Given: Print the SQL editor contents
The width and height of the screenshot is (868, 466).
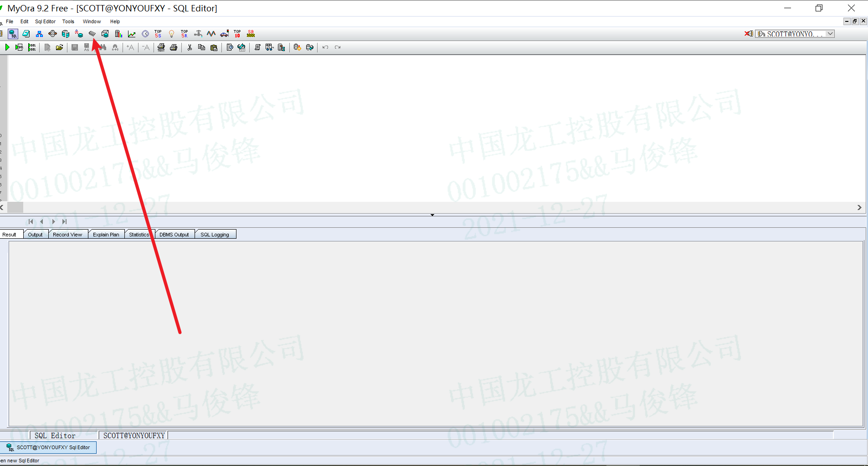Looking at the screenshot, I should pos(174,47).
